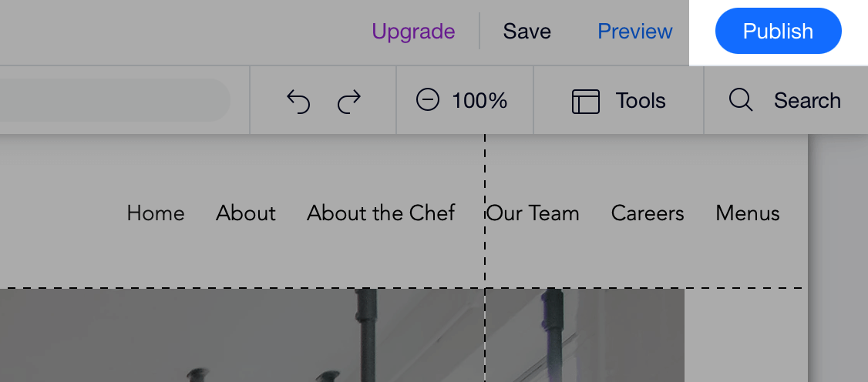Screen dimensions: 868x382
Task: Save the current site changes
Action: (x=527, y=31)
